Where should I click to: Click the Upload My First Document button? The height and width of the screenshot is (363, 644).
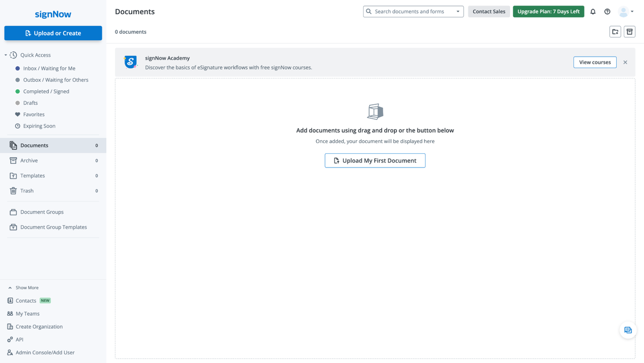click(x=375, y=160)
